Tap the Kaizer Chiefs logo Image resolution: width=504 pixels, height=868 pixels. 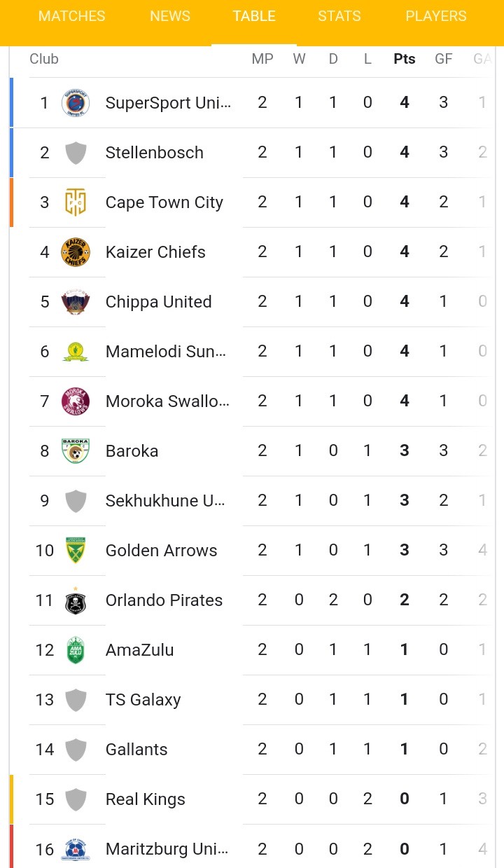tap(76, 252)
